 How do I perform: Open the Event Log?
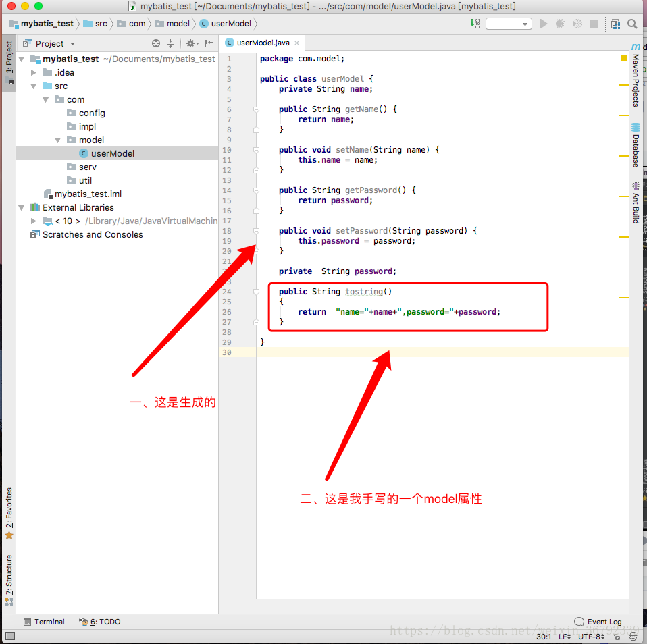598,622
